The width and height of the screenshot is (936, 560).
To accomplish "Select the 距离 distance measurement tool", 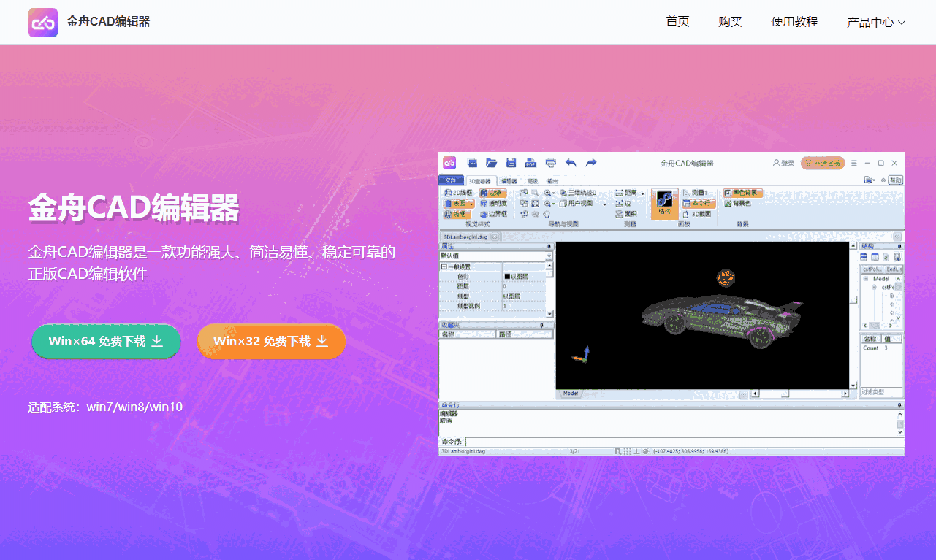I will (629, 193).
